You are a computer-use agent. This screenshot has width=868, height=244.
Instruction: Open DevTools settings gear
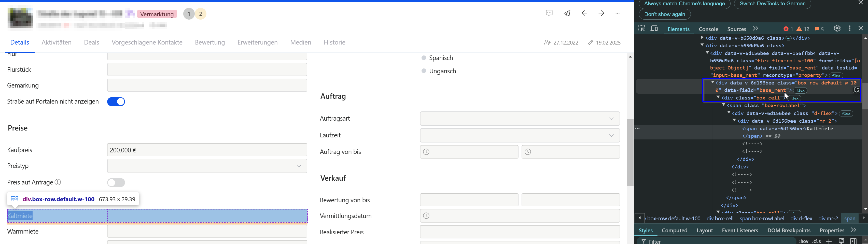click(837, 29)
